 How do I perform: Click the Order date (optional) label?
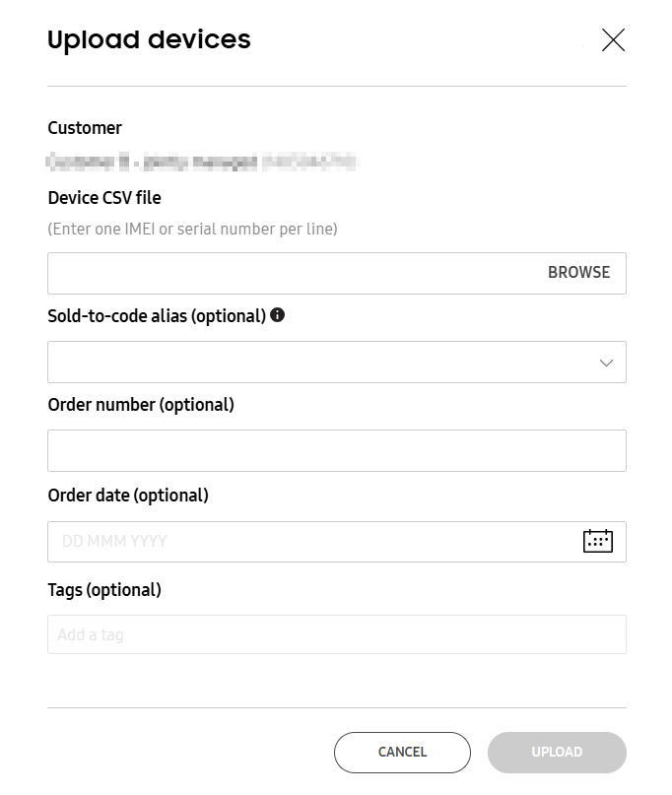click(128, 496)
